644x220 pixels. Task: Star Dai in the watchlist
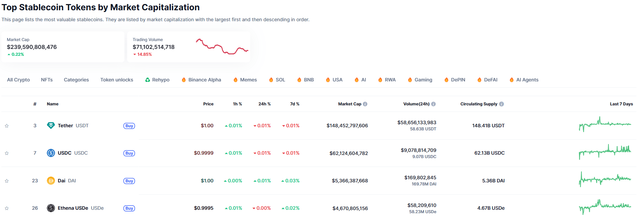coord(6,181)
